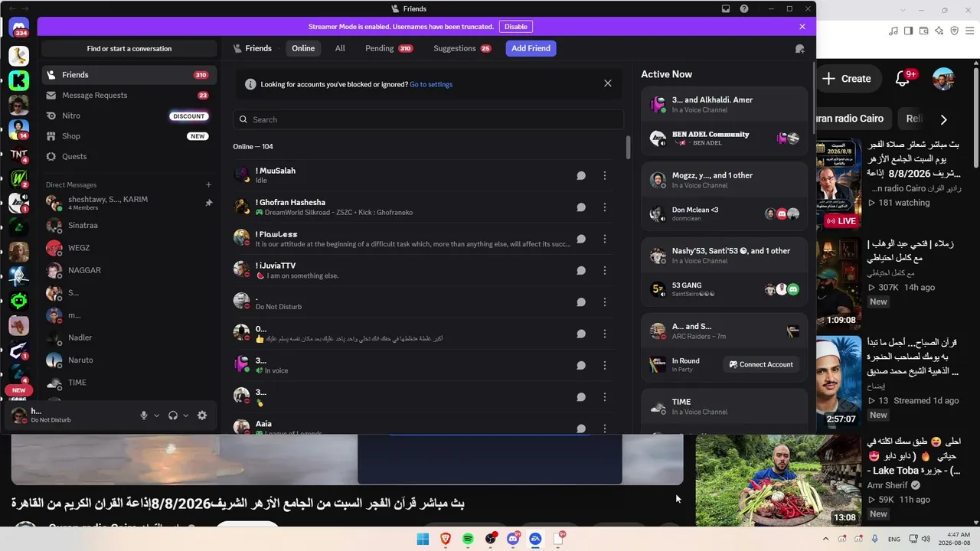
Task: Follow the Go to settings link
Action: click(431, 84)
